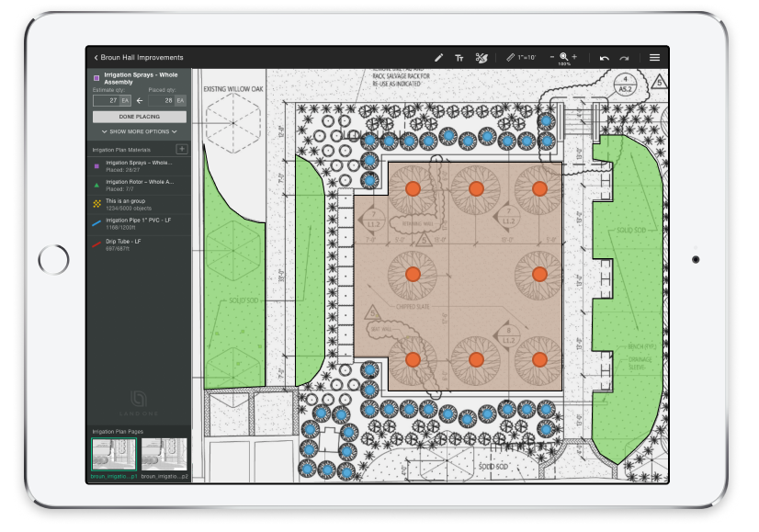Viewport: 759px width, 532px height.
Task: Zoom out with the minus button
Action: pos(552,57)
